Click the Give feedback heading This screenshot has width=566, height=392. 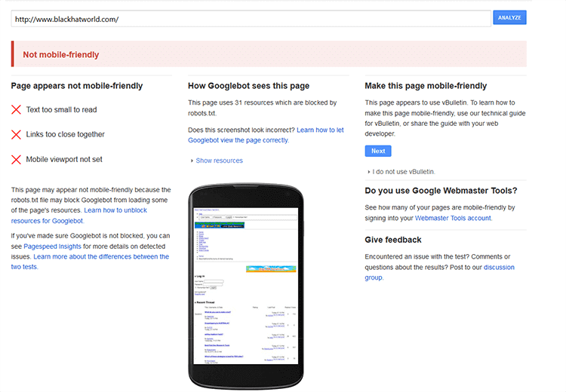[x=393, y=240]
